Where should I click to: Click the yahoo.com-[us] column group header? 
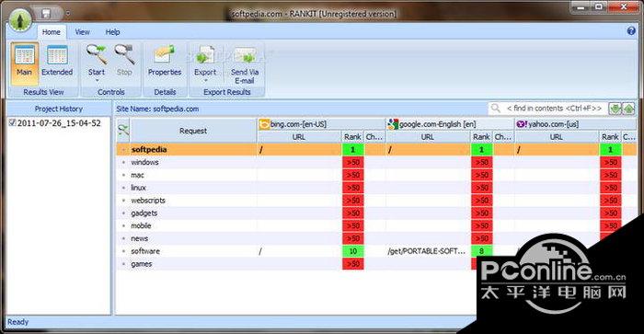pos(576,124)
